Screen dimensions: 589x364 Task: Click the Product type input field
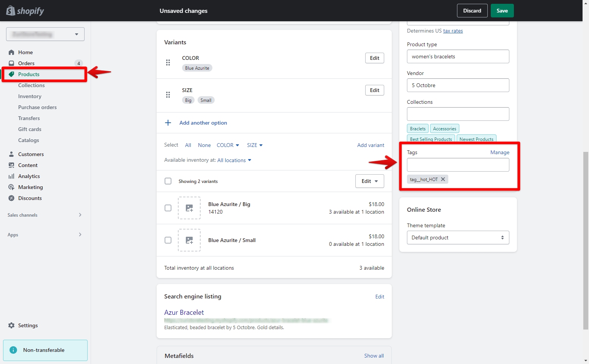click(458, 56)
